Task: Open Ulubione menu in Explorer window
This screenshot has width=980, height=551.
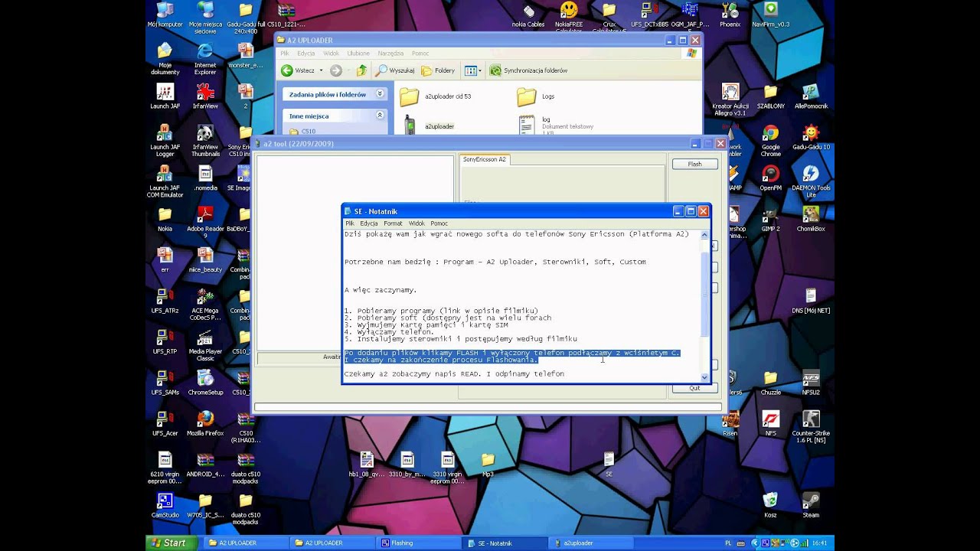Action: tap(358, 54)
